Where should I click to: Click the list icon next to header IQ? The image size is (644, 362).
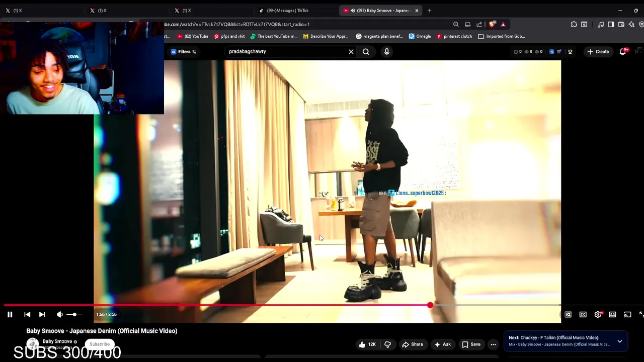point(559,51)
